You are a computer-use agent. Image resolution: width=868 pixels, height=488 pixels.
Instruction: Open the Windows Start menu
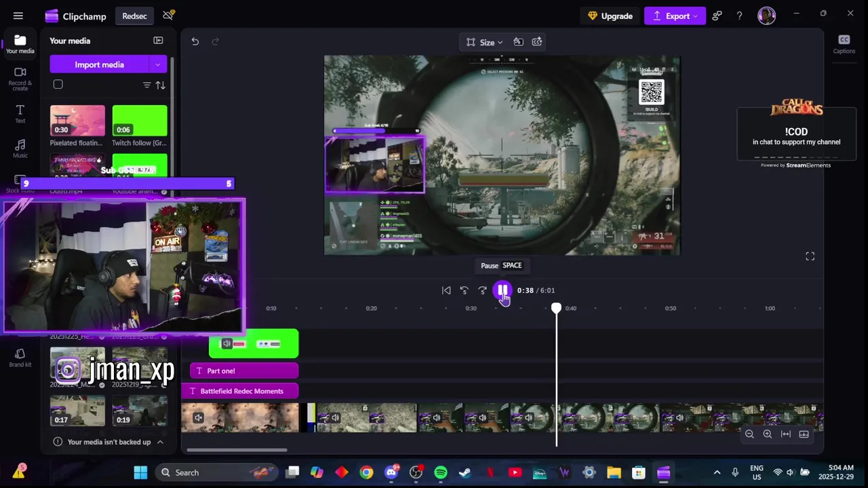coord(140,472)
